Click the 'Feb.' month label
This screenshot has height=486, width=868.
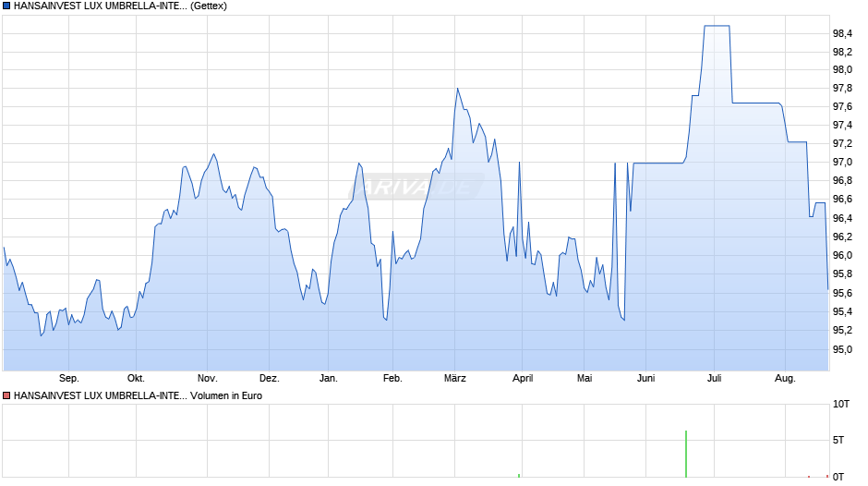pyautogui.click(x=392, y=378)
